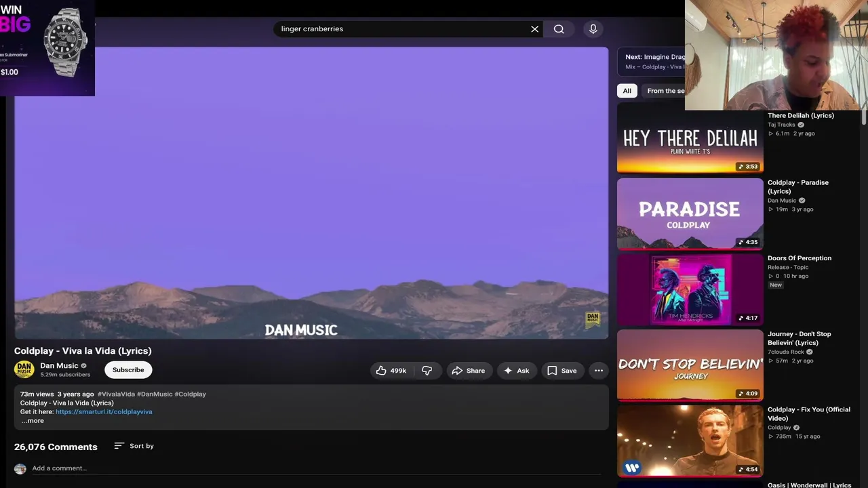Play the Doors Of Perception thumbnail
868x488 pixels.
(690, 290)
